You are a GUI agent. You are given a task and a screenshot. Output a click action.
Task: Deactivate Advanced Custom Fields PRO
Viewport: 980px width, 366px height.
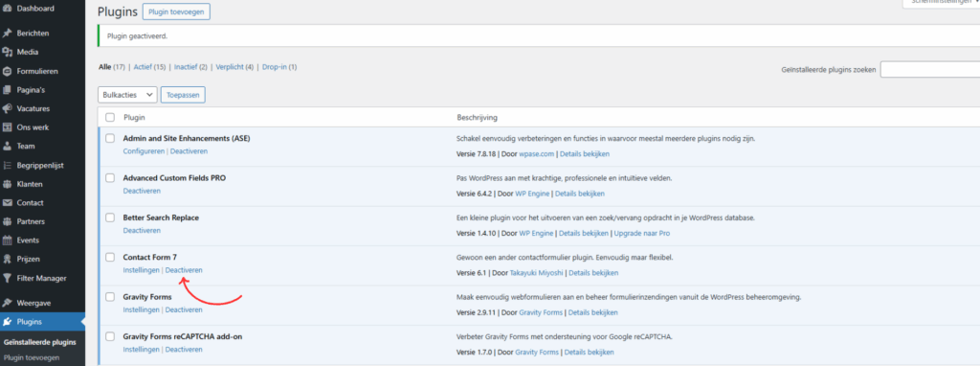[142, 191]
